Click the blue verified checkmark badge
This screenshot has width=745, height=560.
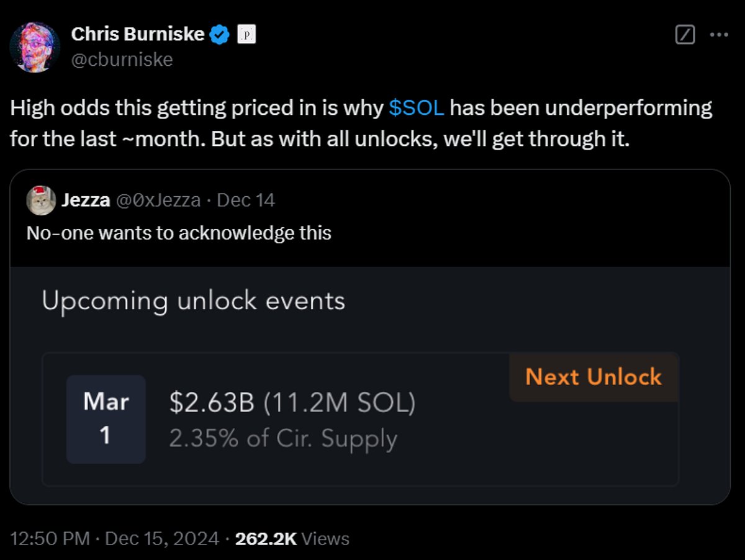click(219, 35)
